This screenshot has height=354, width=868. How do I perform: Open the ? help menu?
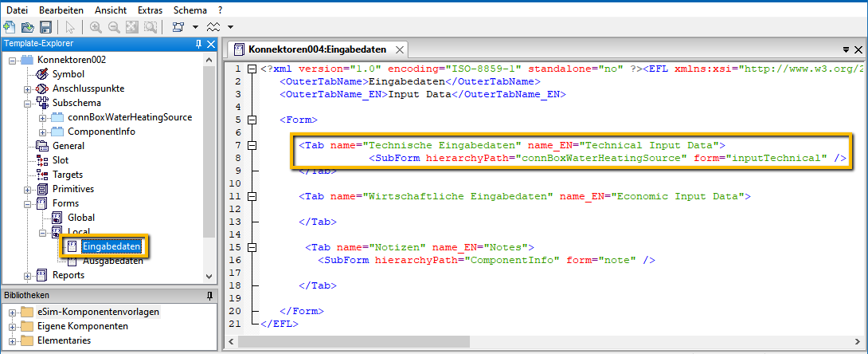[220, 10]
